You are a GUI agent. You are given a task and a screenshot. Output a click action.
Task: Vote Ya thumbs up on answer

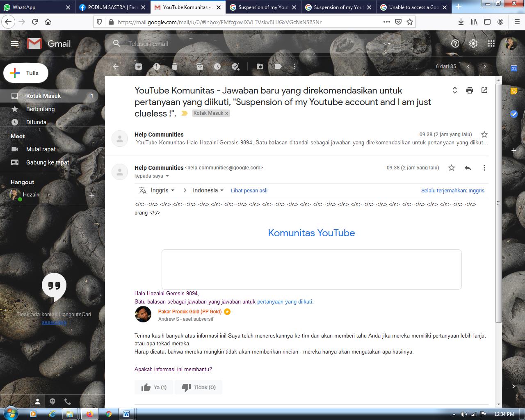pyautogui.click(x=154, y=387)
